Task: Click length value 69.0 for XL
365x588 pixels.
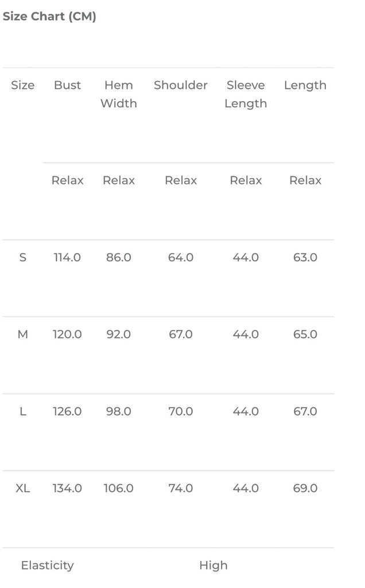Action: [305, 488]
